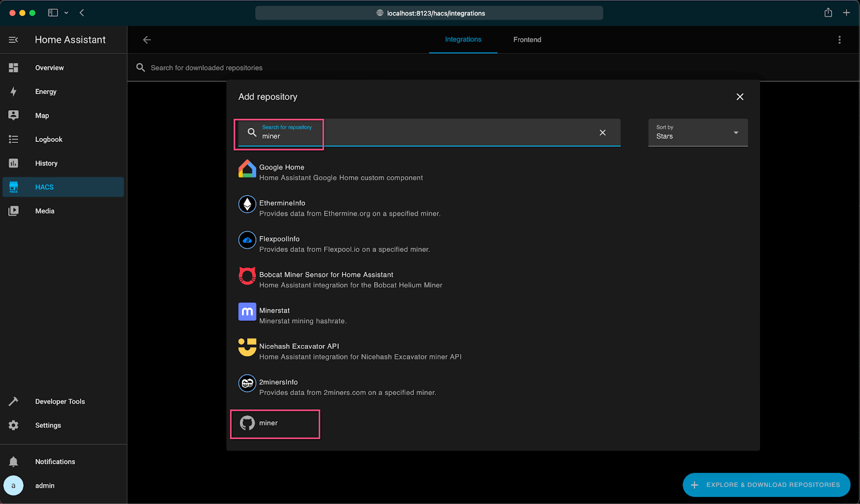860x504 pixels.
Task: Expand the browser sidebar options chevron
Action: coord(66,13)
